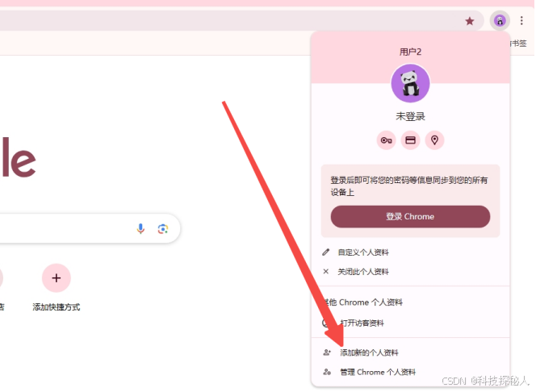Select 打开访客资料 menu entry
Image resolution: width=536 pixels, height=392 pixels.
pos(410,323)
